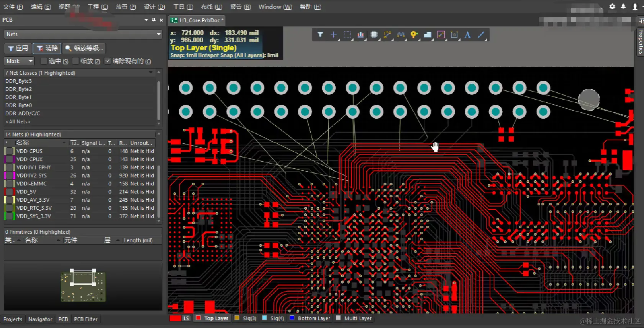Viewport: 644px width, 328px height.
Task: Click the 缩放等级 zoom level button
Action: 84,48
